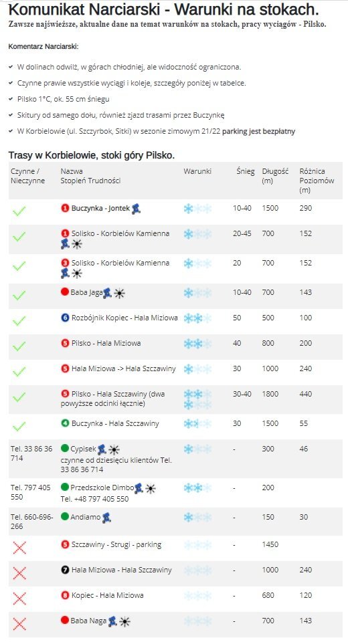The width and height of the screenshot is (348, 644).
Task: Click the Cypisek phone number in the first column
Action: click(x=31, y=453)
